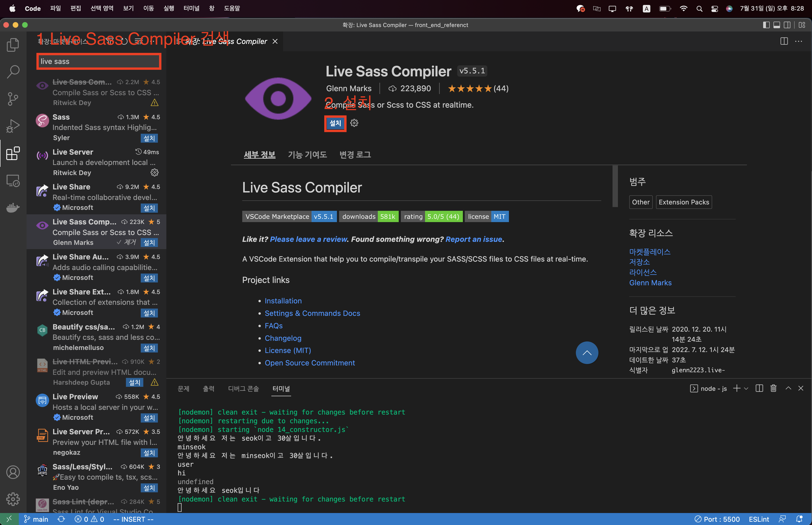812x525 pixels.
Task: Open Run and Debug view icon
Action: (x=13, y=126)
